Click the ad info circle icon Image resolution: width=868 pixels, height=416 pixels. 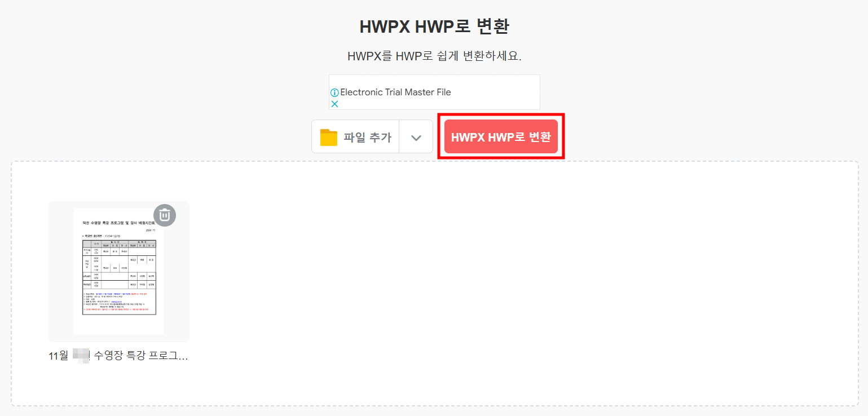[334, 92]
